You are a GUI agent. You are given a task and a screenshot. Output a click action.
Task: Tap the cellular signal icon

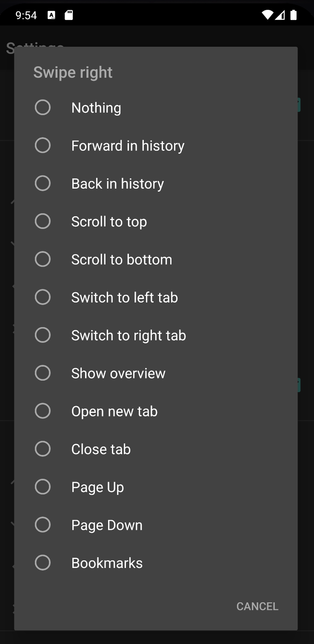[280, 15]
